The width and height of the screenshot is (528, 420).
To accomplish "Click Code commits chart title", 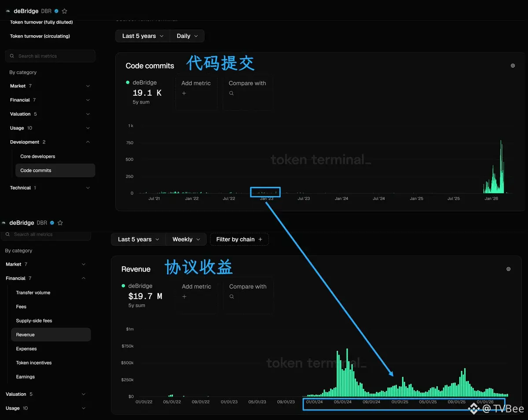I will (x=150, y=66).
